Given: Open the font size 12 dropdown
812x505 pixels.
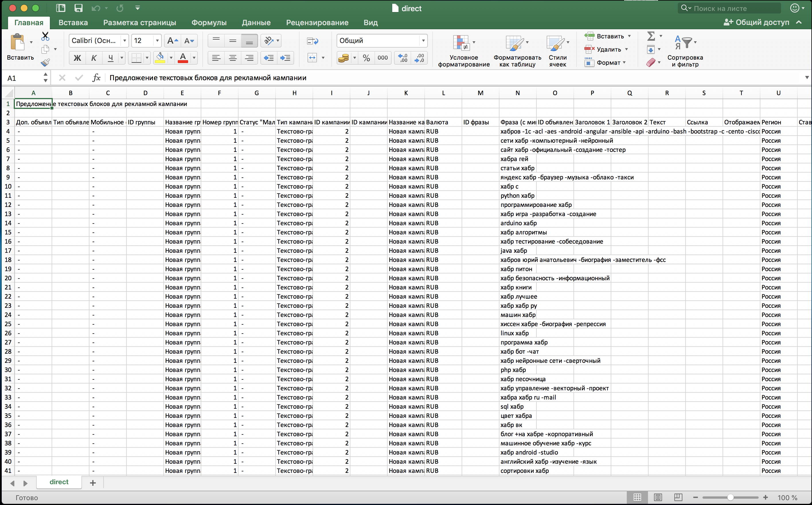Looking at the screenshot, I should (x=157, y=40).
